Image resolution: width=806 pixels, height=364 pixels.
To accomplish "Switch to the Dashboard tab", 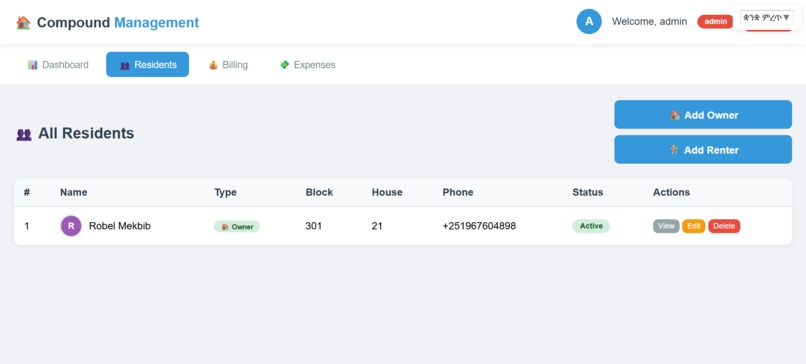I will 58,65.
